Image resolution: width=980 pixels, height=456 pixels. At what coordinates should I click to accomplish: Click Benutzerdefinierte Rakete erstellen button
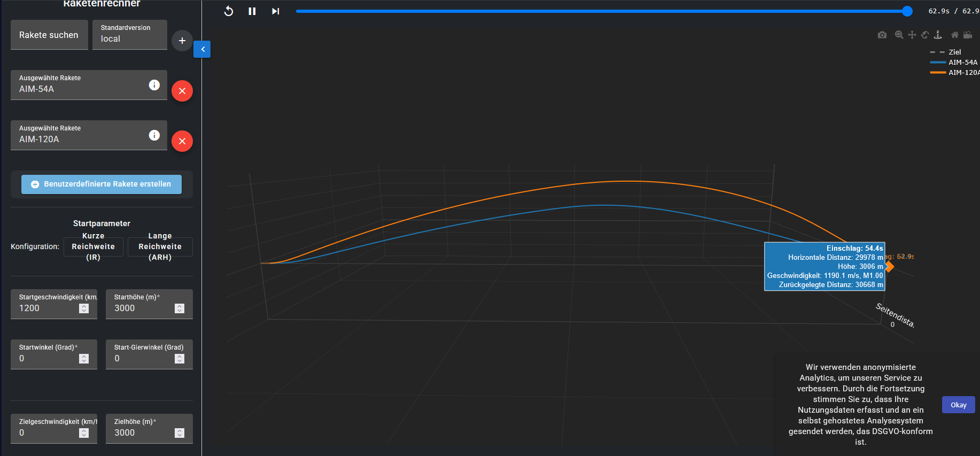point(102,184)
